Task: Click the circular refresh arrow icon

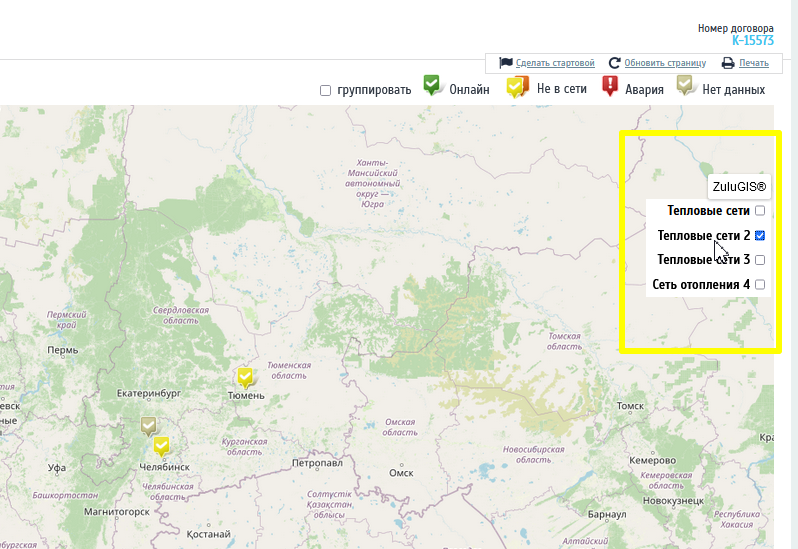Action: pyautogui.click(x=615, y=63)
